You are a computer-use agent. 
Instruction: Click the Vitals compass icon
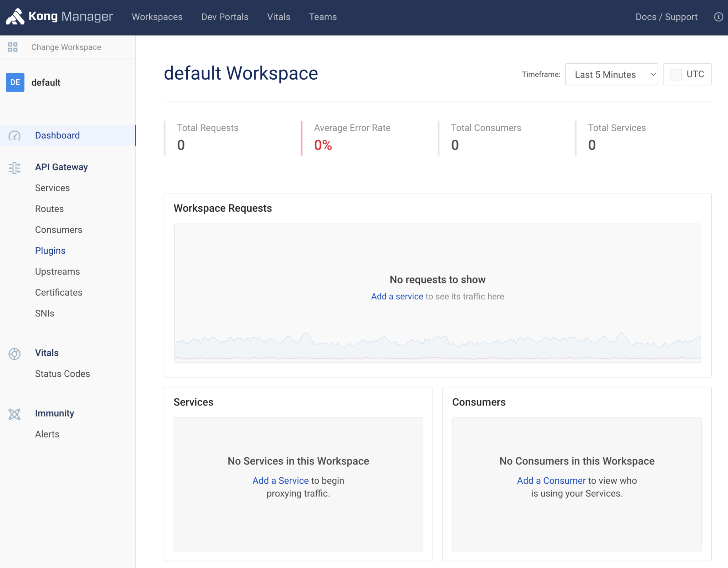coord(15,354)
